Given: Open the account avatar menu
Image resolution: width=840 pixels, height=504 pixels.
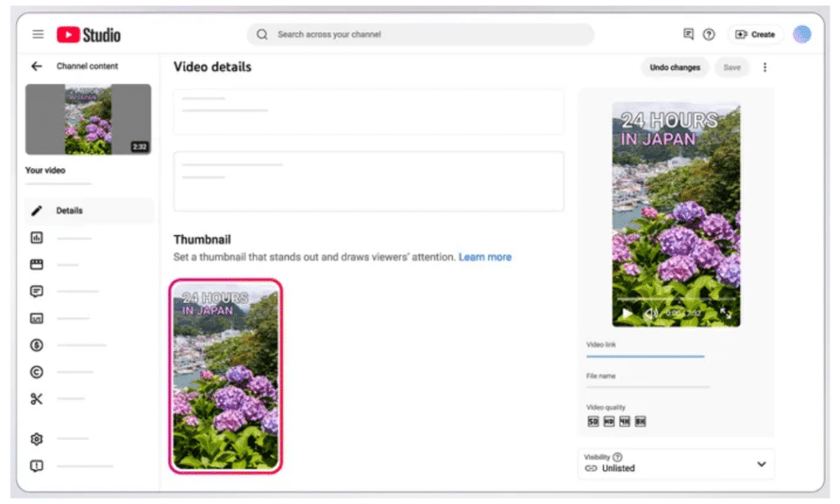Looking at the screenshot, I should click(802, 34).
